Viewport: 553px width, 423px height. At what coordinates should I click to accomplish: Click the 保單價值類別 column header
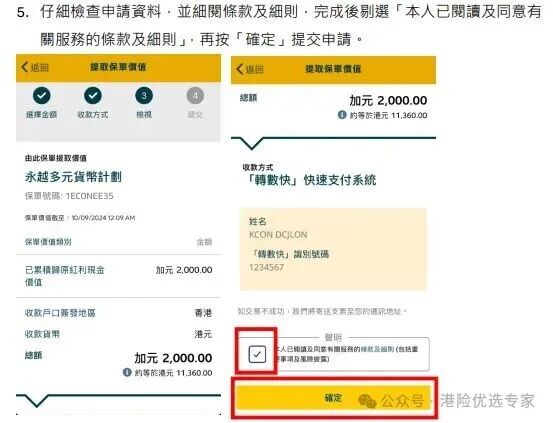(48, 242)
